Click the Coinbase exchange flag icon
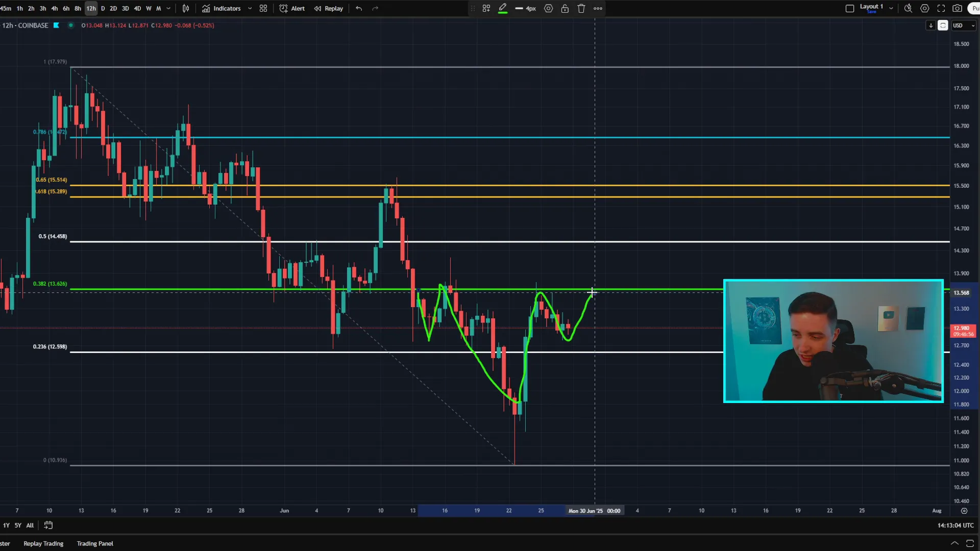Viewport: 980px width, 551px height. click(x=56, y=25)
